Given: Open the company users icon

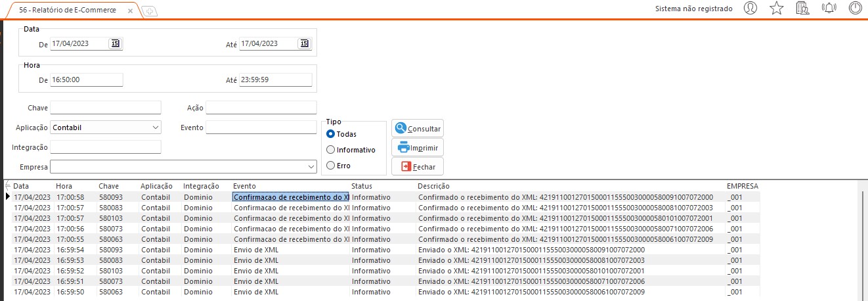Looking at the screenshot, I should (x=802, y=8).
